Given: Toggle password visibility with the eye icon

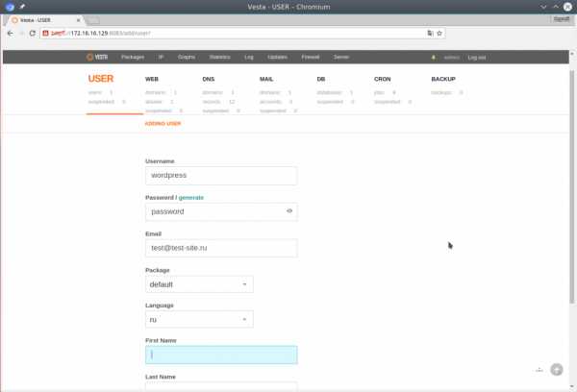Looking at the screenshot, I should pos(289,211).
